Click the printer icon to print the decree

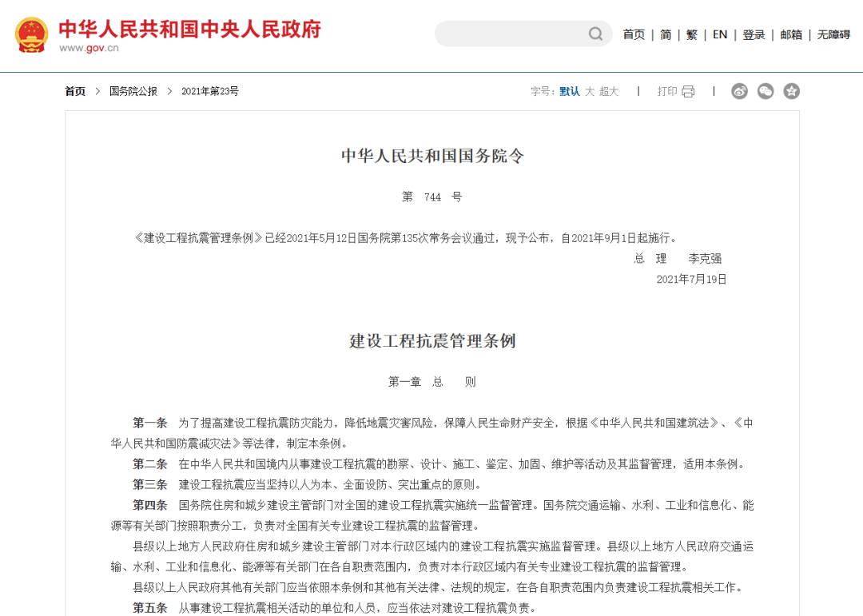tap(688, 91)
